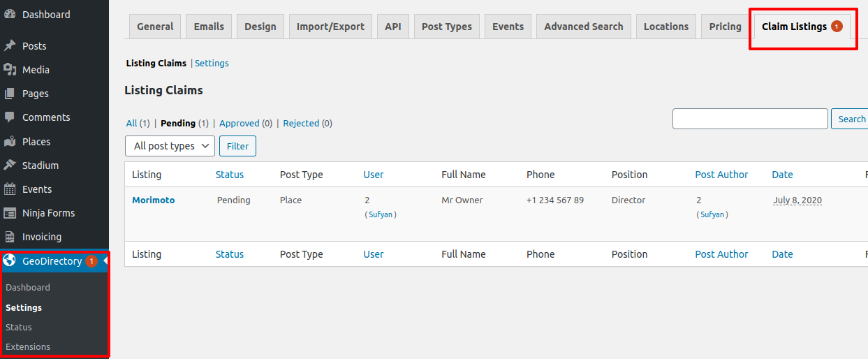868x359 pixels.
Task: Switch to the Pricing tab
Action: [x=725, y=27]
